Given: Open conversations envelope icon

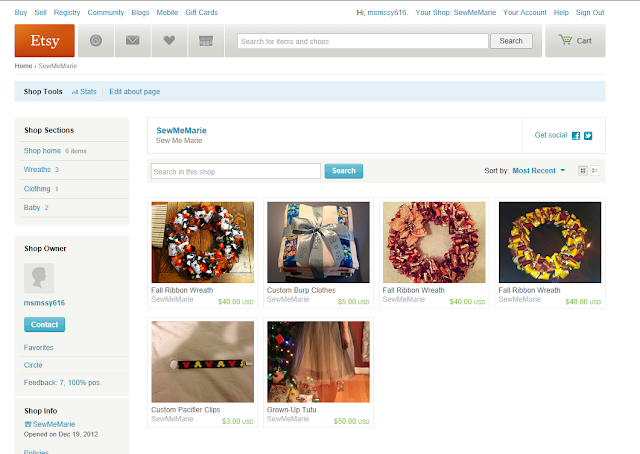Looking at the screenshot, I should coord(133,40).
